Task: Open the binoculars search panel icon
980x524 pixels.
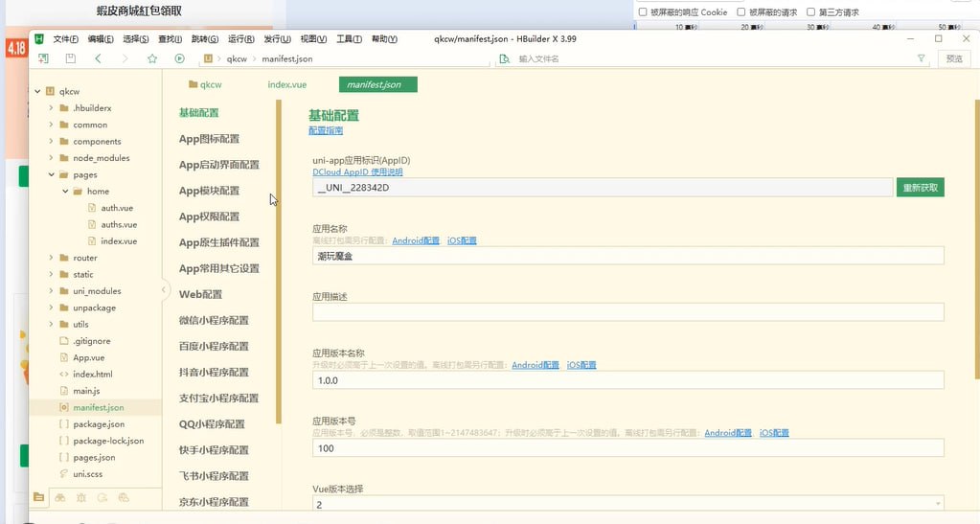Action: pyautogui.click(x=60, y=497)
